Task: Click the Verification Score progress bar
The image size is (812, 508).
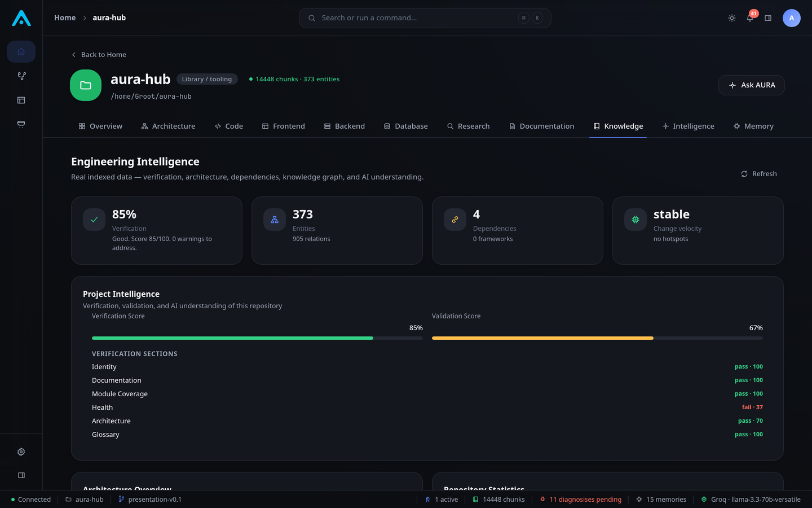Action: click(257, 338)
